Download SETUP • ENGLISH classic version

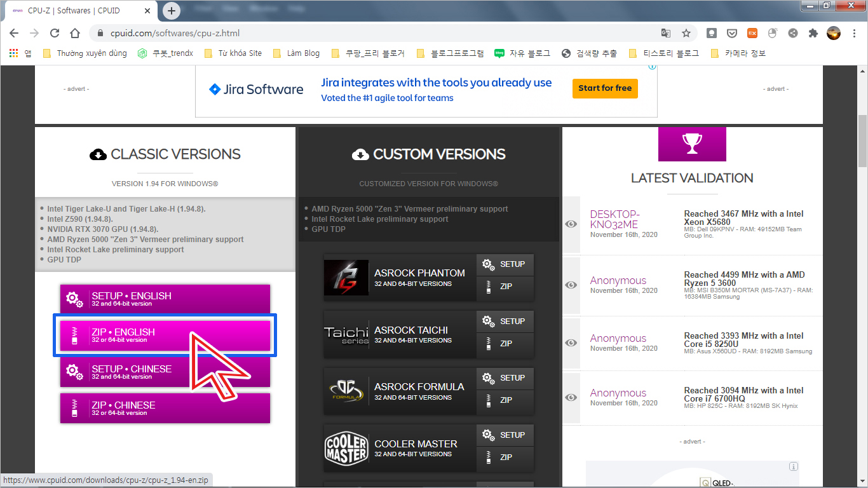click(165, 299)
